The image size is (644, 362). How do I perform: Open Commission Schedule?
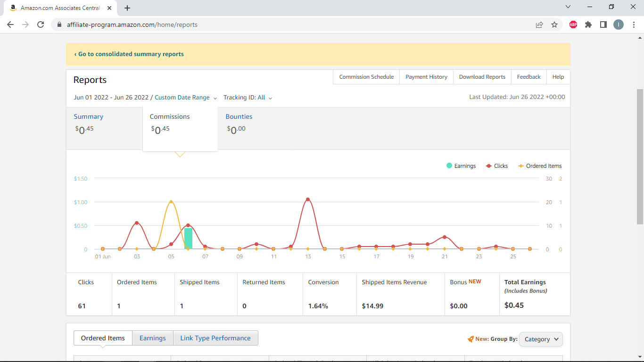coord(366,77)
